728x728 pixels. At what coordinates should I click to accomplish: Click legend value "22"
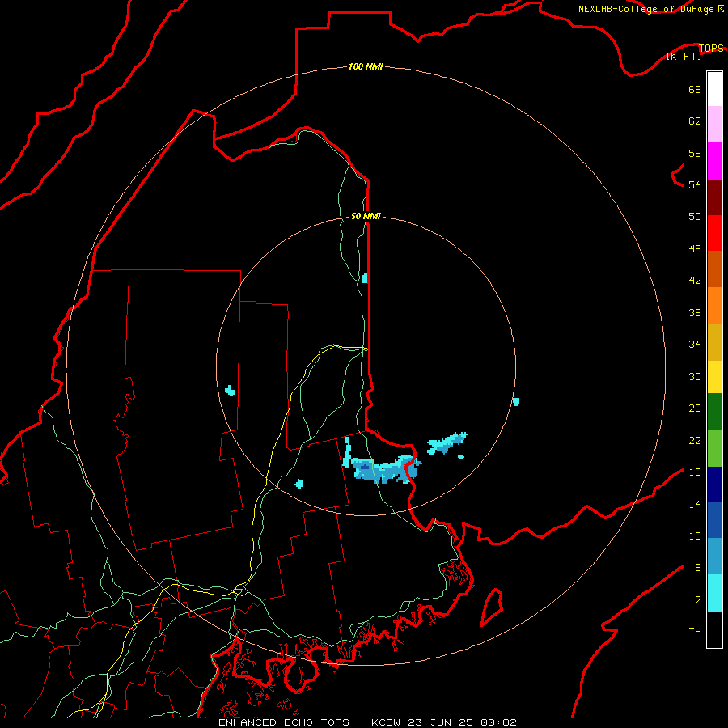[x=695, y=440]
